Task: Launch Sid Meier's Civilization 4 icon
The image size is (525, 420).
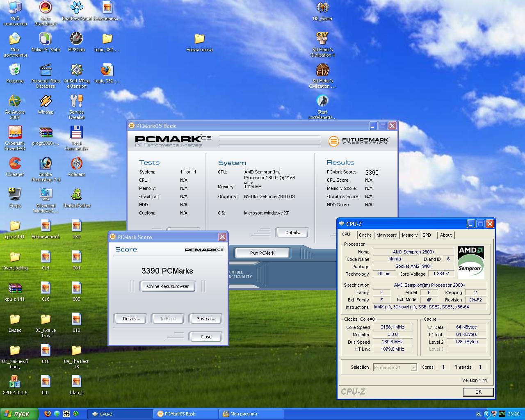Action: point(322,44)
